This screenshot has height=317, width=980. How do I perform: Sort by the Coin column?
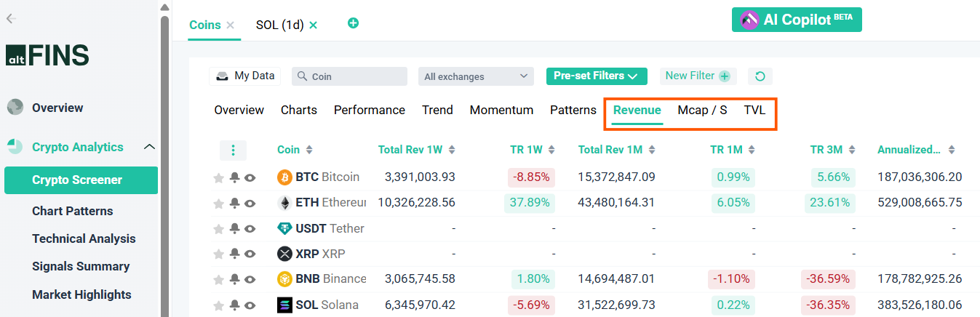tap(295, 150)
